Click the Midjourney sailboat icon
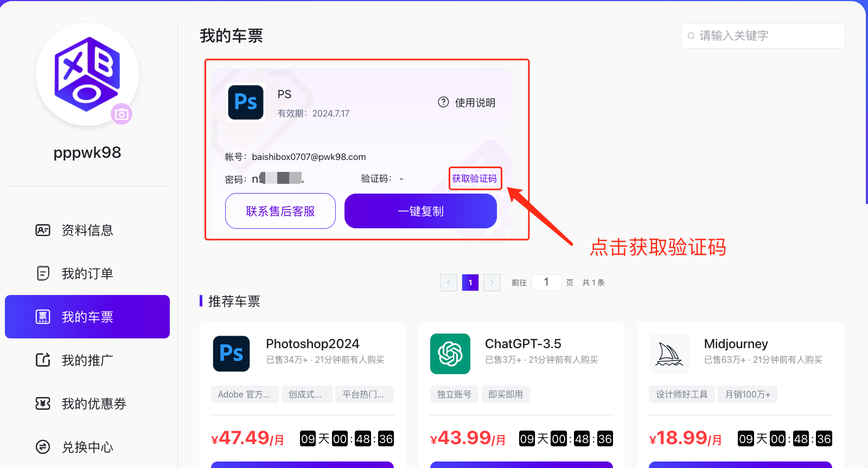 (669, 354)
